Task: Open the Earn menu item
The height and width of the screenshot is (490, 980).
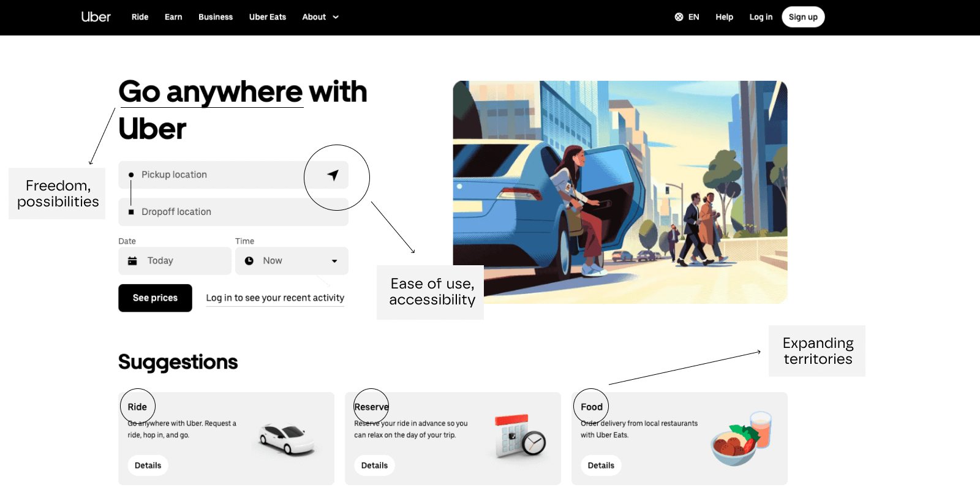Action: click(173, 17)
